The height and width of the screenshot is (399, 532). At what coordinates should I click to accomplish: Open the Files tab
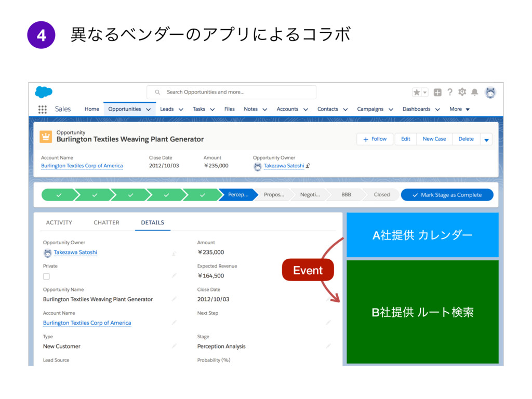pyautogui.click(x=229, y=109)
